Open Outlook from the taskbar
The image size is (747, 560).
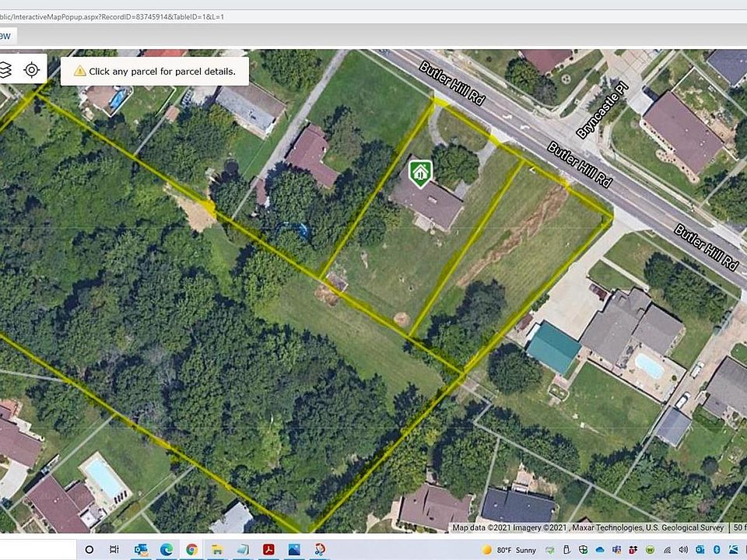click(x=141, y=550)
